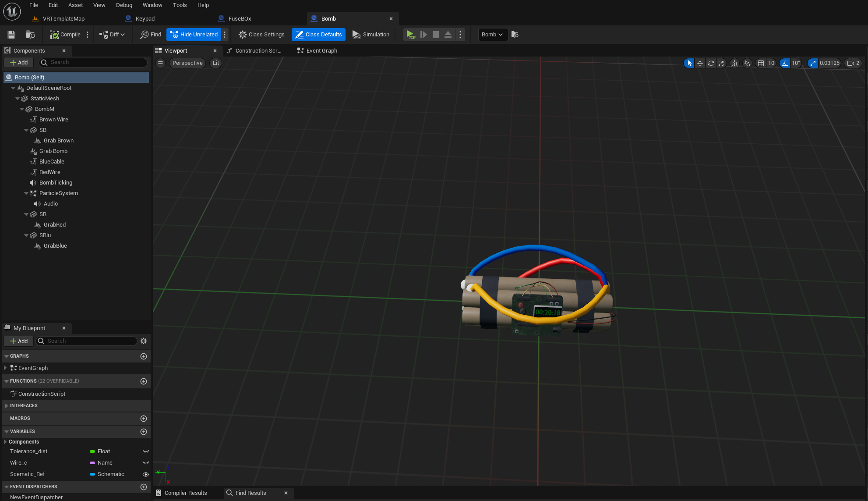868x501 pixels.
Task: Click the Components search field
Action: [93, 63]
